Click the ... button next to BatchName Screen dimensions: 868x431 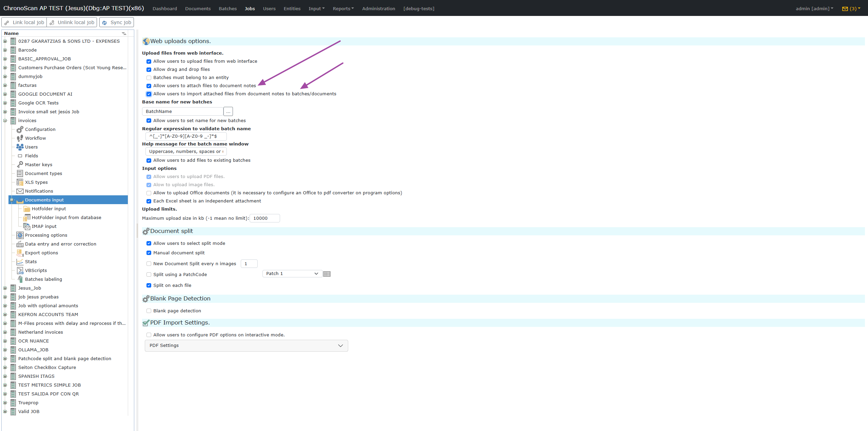[x=228, y=111]
